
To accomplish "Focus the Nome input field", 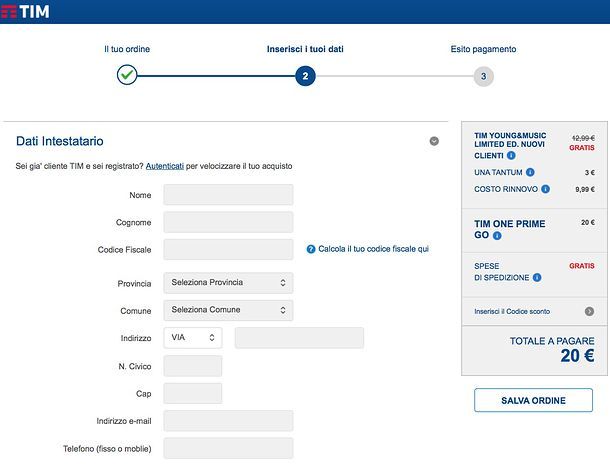I will 228,195.
